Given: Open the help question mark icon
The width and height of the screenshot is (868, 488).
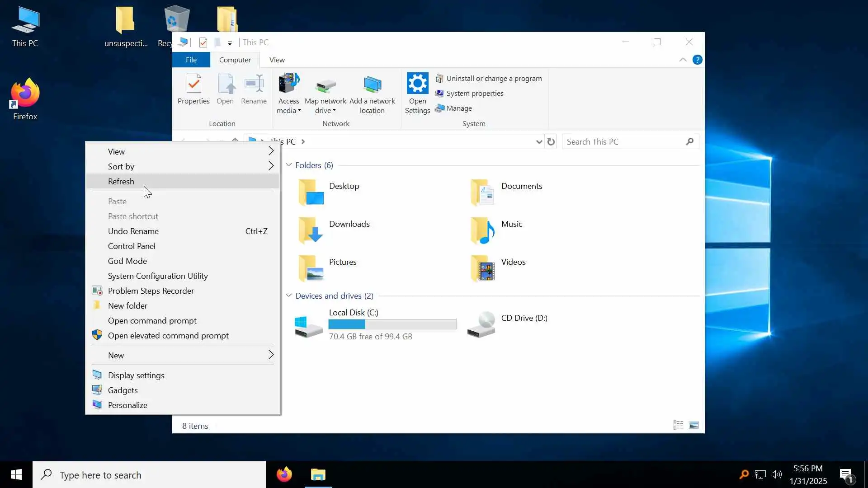Looking at the screenshot, I should (697, 60).
